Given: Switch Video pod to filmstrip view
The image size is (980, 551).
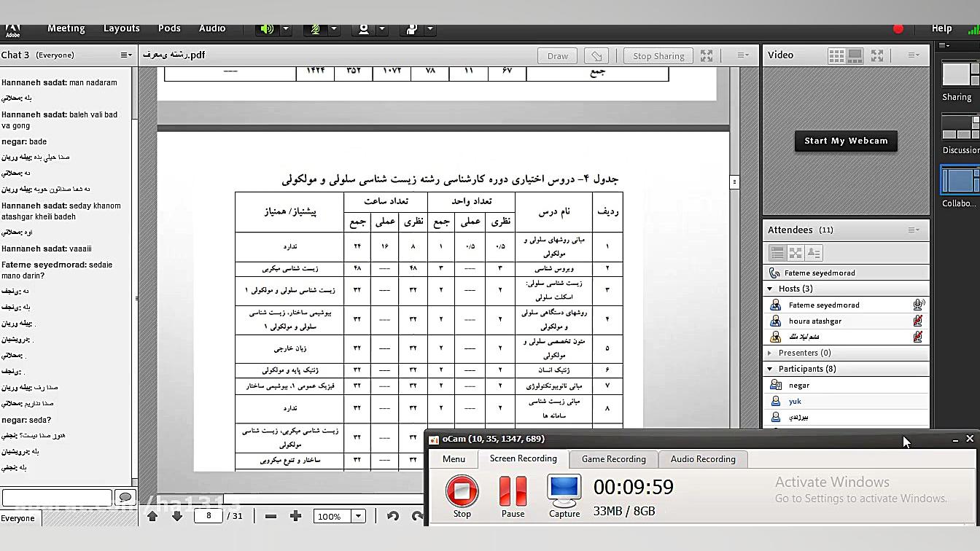Looking at the screenshot, I should 855,55.
